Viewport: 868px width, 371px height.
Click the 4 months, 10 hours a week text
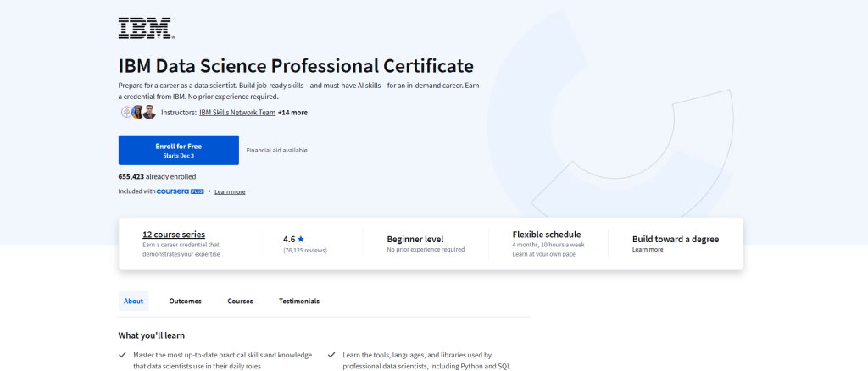coord(548,245)
